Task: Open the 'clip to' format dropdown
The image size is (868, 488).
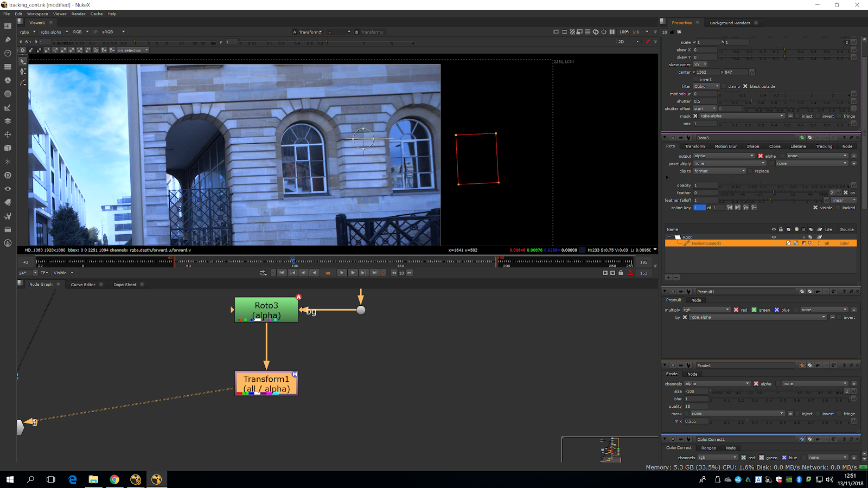Action: (x=720, y=171)
